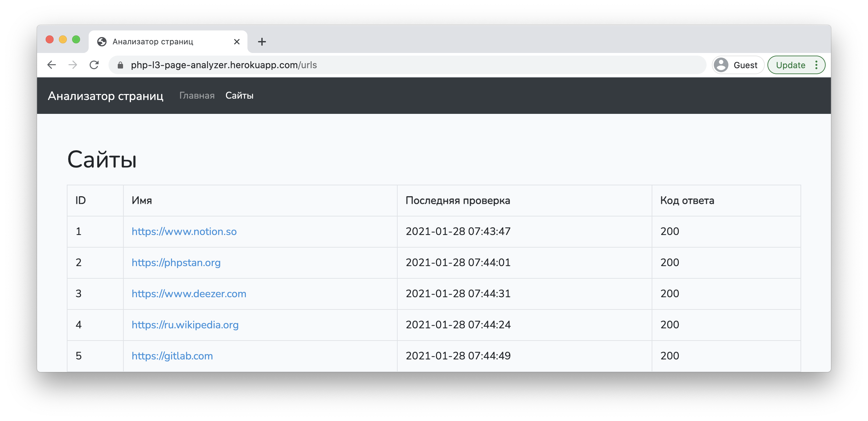Click the lock icon in address bar
Image resolution: width=868 pixels, height=421 pixels.
(x=120, y=65)
